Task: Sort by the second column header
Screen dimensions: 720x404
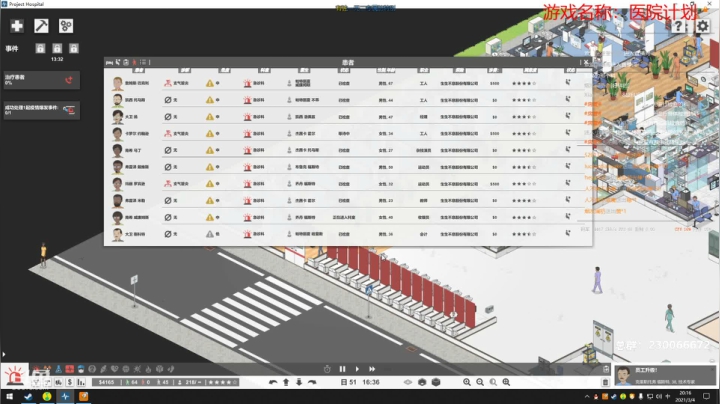Action: coord(185,70)
